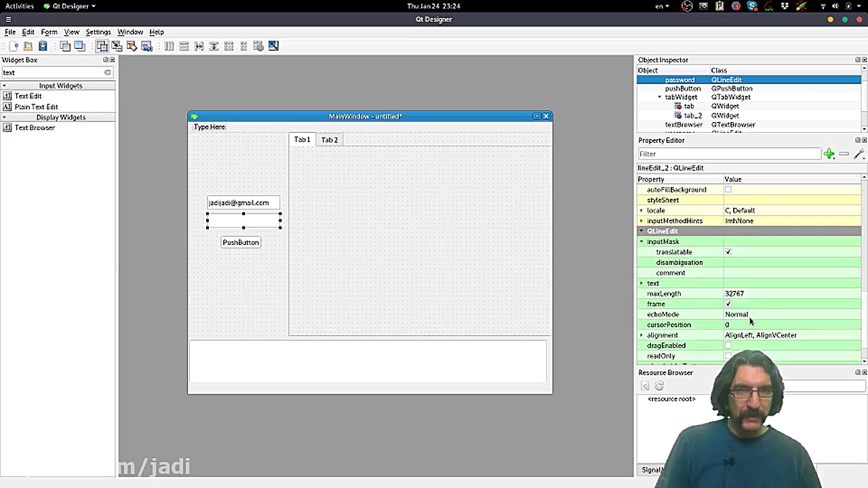The width and height of the screenshot is (868, 488).
Task: Collapse the QLineEdit property group
Action: [x=642, y=231]
